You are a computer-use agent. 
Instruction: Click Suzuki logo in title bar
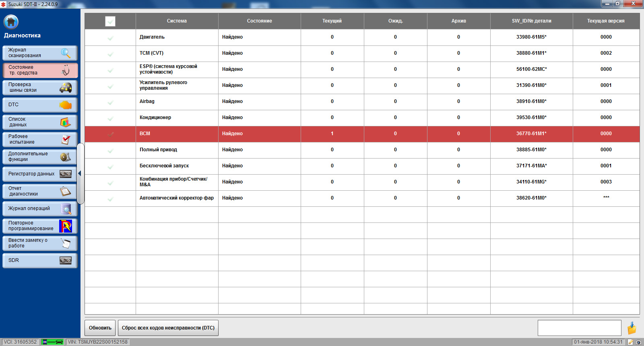pyautogui.click(x=4, y=4)
